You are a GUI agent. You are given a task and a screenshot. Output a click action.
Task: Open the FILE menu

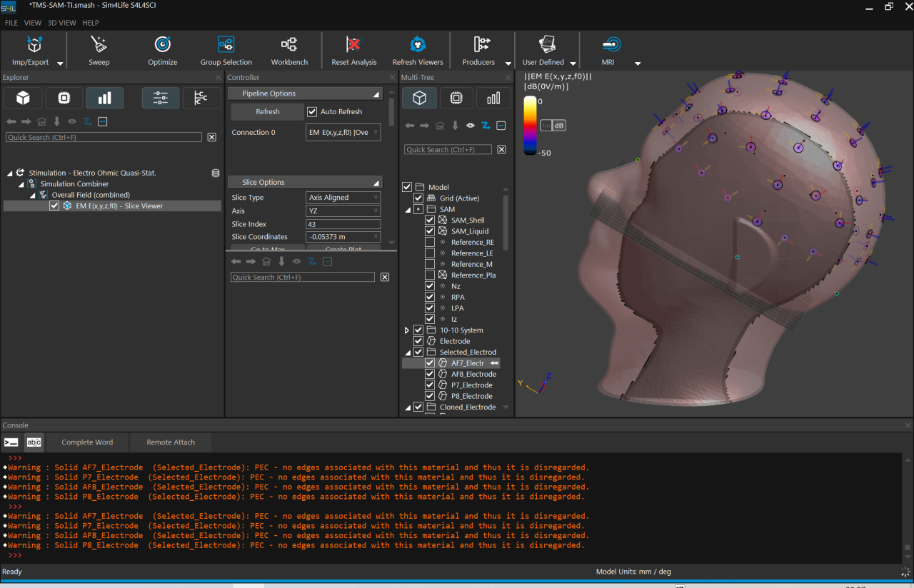[11, 23]
